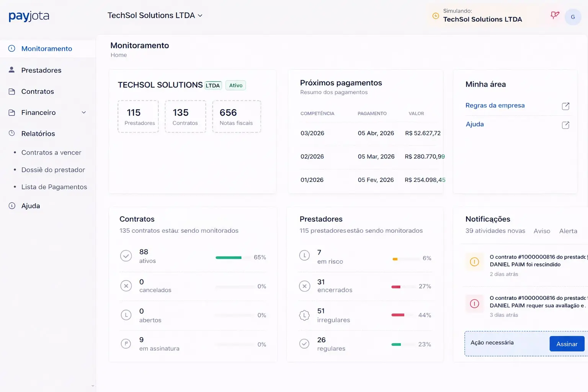
Task: Switch to the Alerta notifications tab
Action: pyautogui.click(x=568, y=231)
